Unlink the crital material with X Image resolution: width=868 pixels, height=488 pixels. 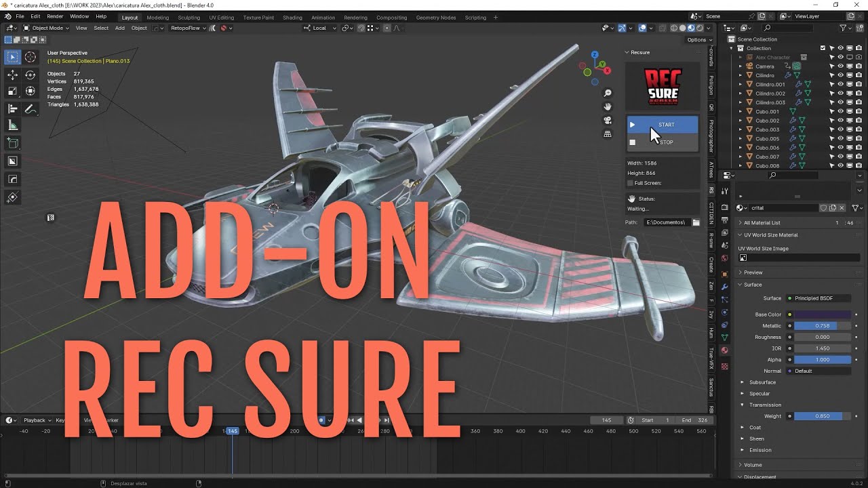pos(842,208)
